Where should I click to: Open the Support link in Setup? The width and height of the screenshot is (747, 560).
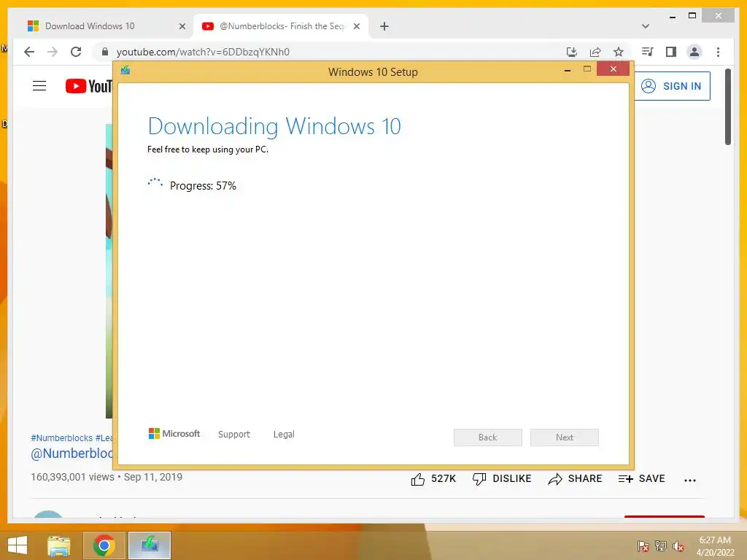(x=234, y=435)
